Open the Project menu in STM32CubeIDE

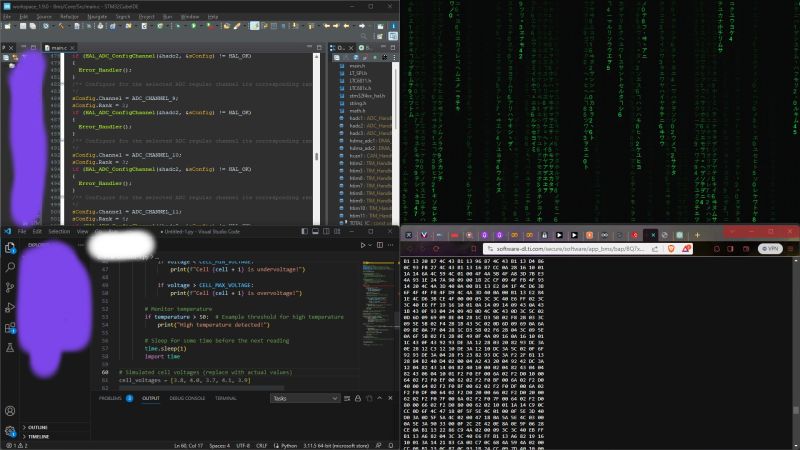146,17
